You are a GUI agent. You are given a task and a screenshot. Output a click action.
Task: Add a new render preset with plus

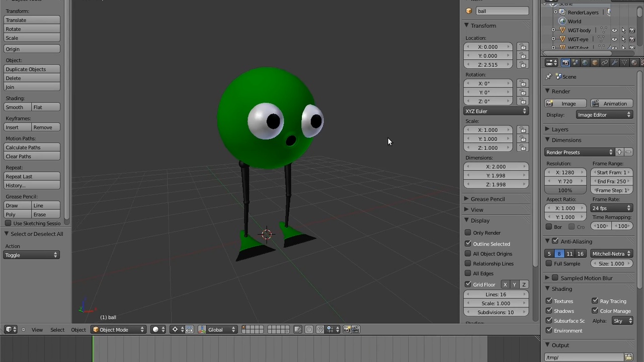(619, 152)
